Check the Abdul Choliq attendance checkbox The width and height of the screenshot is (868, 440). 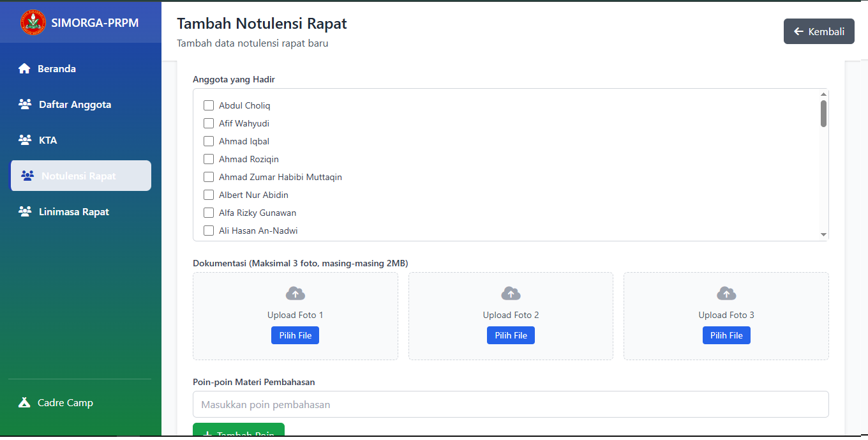click(x=209, y=105)
